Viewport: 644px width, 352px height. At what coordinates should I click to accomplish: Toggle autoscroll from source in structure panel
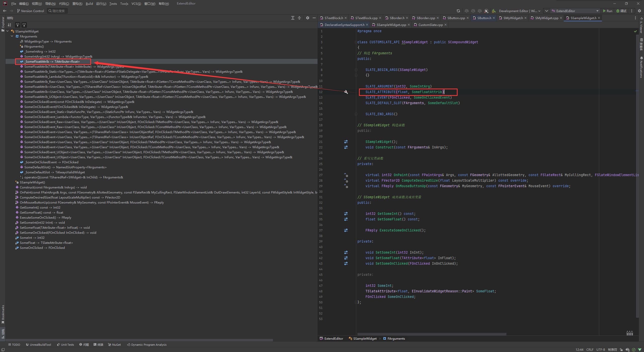tap(24, 25)
